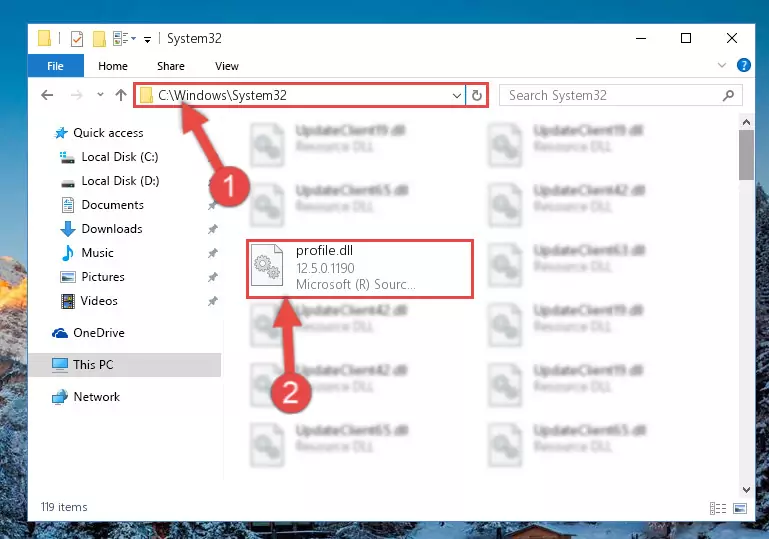Image resolution: width=769 pixels, height=539 pixels.
Task: Click the New Folder quick access icon
Action: [100, 38]
